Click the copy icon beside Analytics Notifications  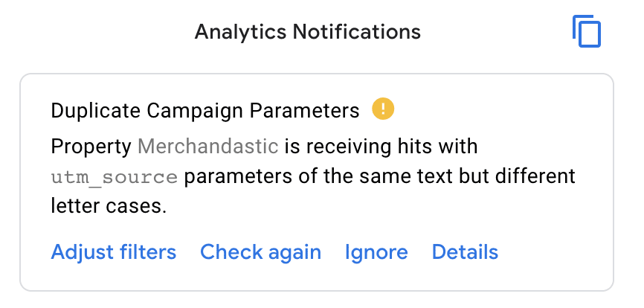tap(587, 31)
